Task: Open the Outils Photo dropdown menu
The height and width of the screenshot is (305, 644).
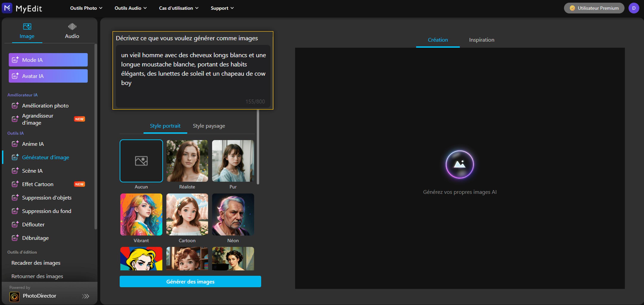Action: [x=86, y=8]
